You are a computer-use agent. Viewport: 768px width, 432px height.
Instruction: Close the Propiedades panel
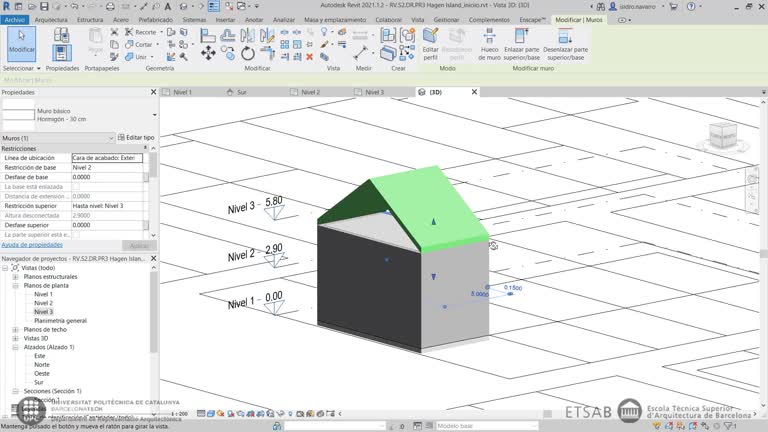[x=153, y=92]
